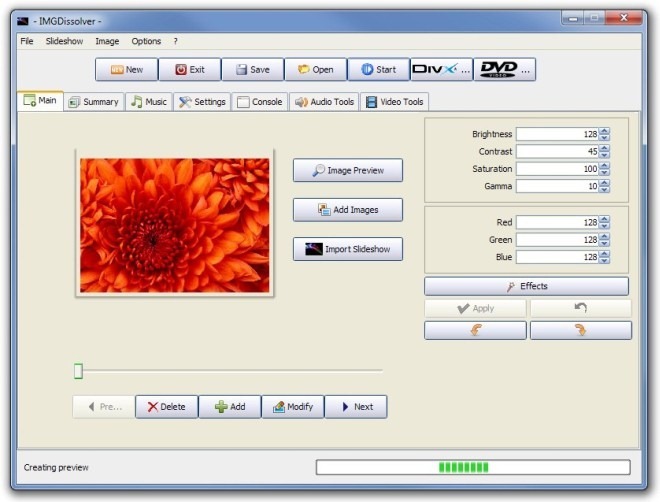Click the Brightness value field
Viewport: 660px width, 502px height.
558,134
